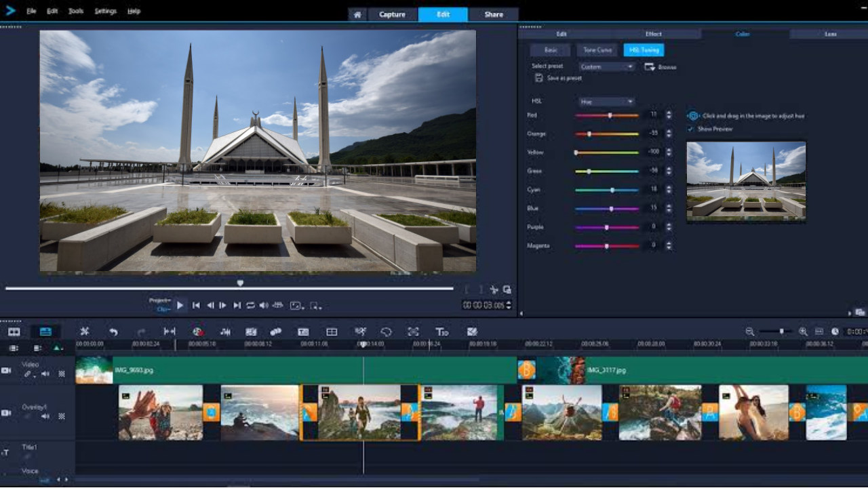Toggle Video track transparency grid icon

pyautogui.click(x=62, y=373)
